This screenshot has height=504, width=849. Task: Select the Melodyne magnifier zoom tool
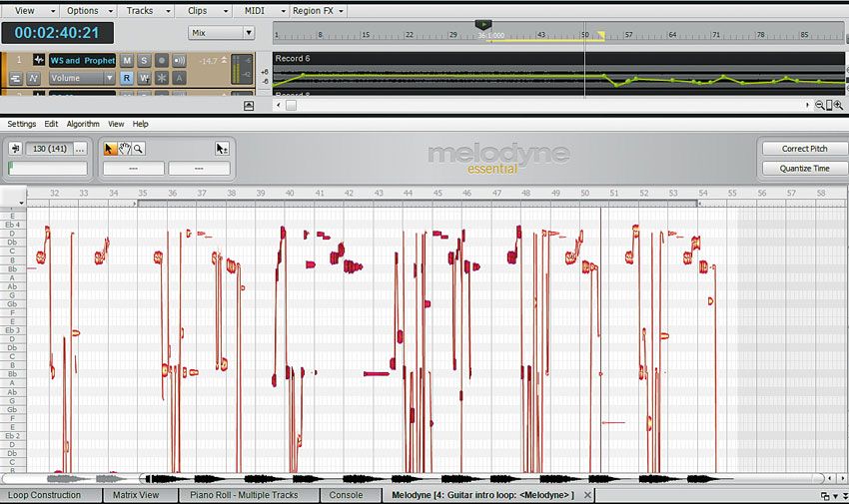139,149
